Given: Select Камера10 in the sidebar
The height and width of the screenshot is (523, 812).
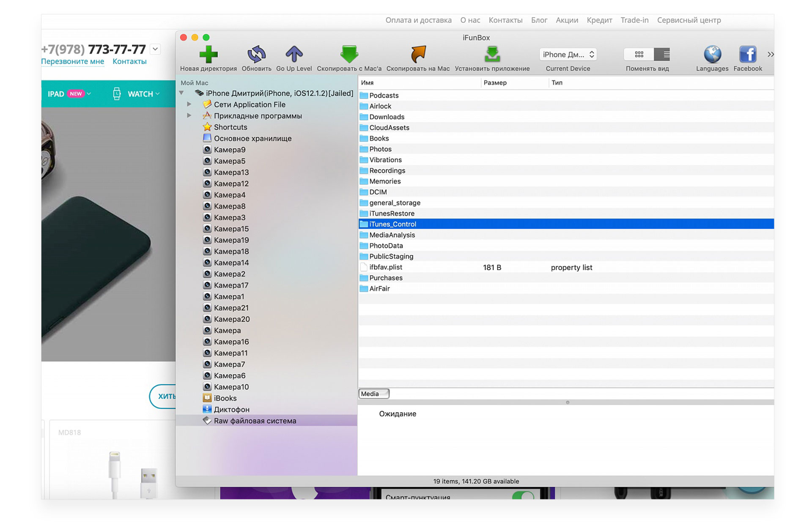Looking at the screenshot, I should click(231, 387).
